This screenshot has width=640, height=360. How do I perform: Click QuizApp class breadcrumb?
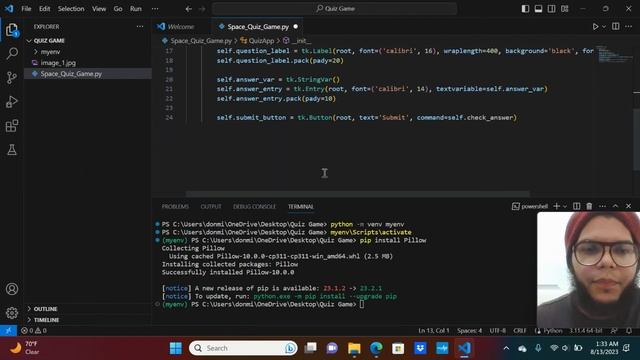pyautogui.click(x=261, y=41)
